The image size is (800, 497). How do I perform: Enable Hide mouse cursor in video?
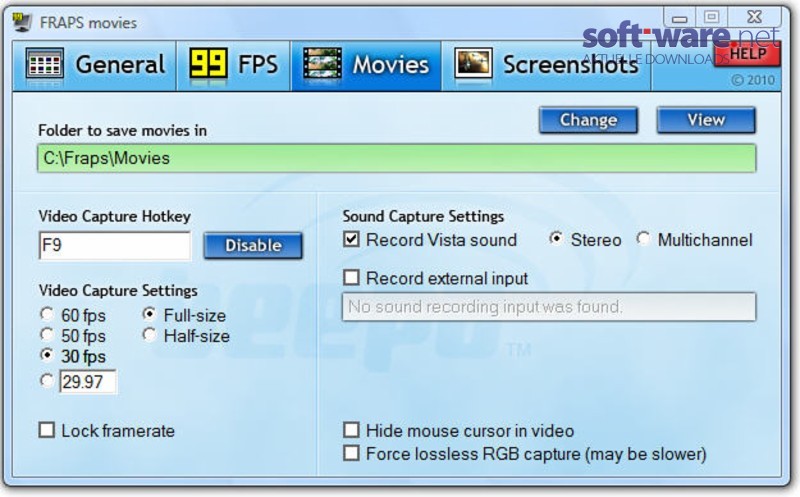(x=351, y=430)
